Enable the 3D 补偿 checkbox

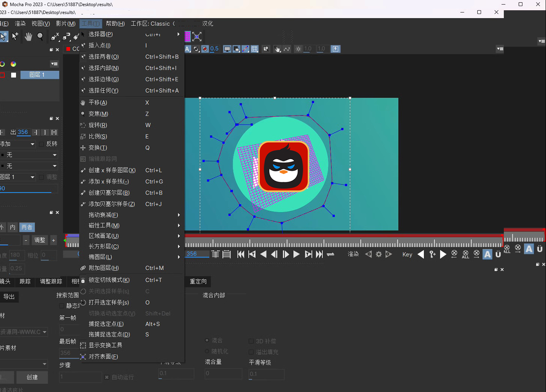pos(251,341)
